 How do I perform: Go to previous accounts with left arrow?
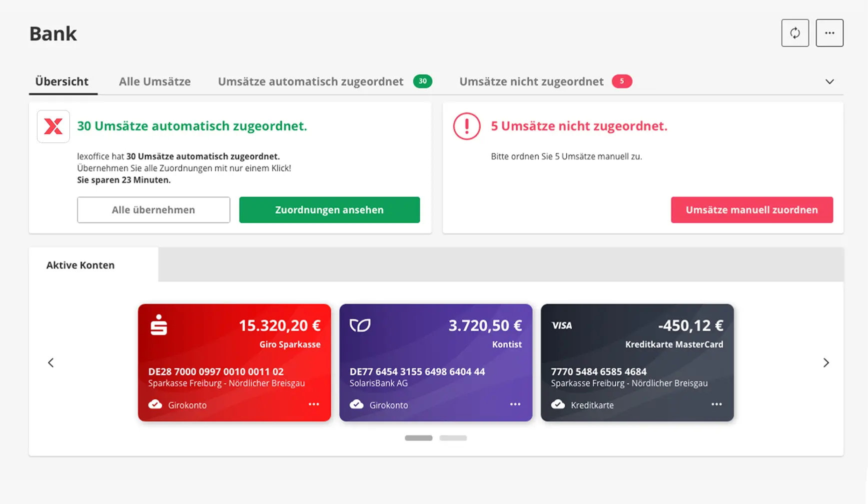50,362
